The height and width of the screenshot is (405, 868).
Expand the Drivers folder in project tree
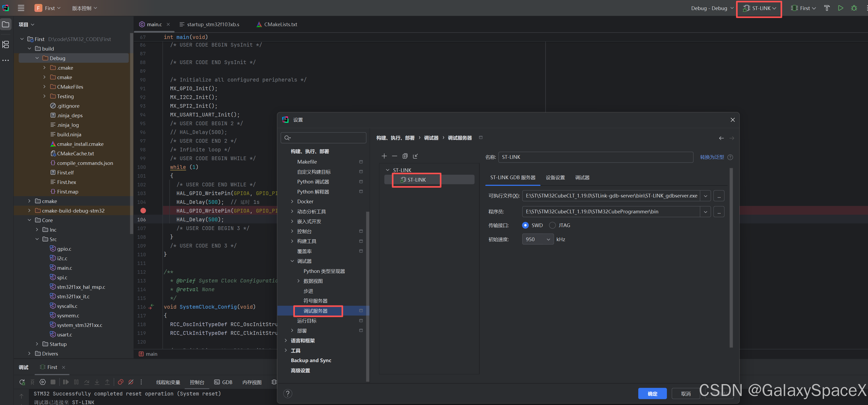click(x=29, y=353)
